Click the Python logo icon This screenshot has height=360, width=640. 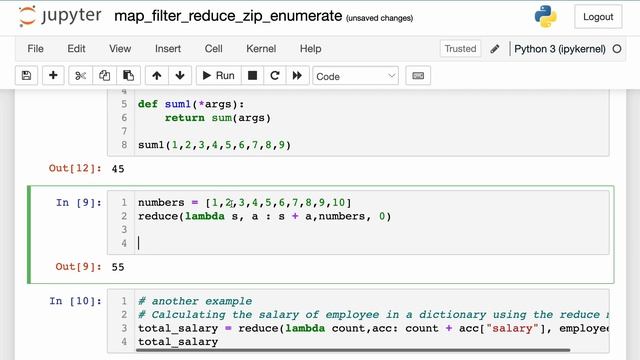point(545,16)
